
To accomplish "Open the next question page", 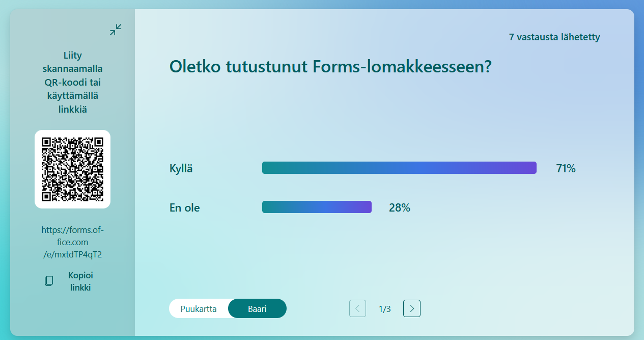I will point(411,308).
